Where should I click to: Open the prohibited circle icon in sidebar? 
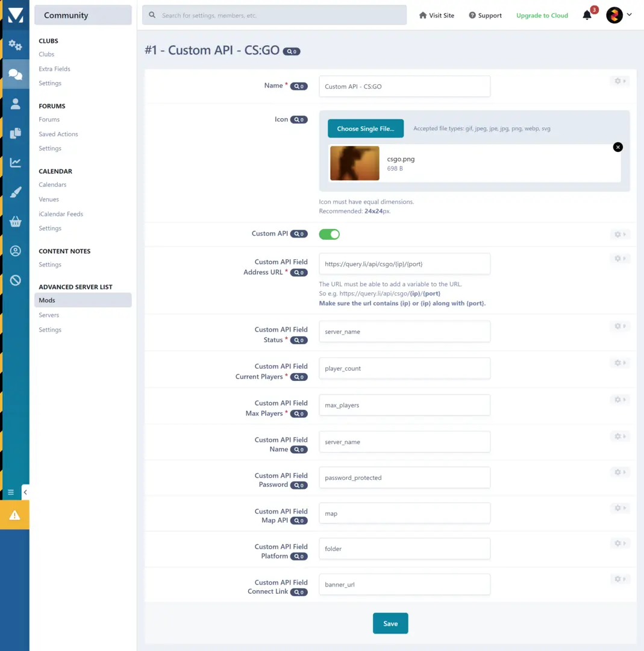pos(15,280)
